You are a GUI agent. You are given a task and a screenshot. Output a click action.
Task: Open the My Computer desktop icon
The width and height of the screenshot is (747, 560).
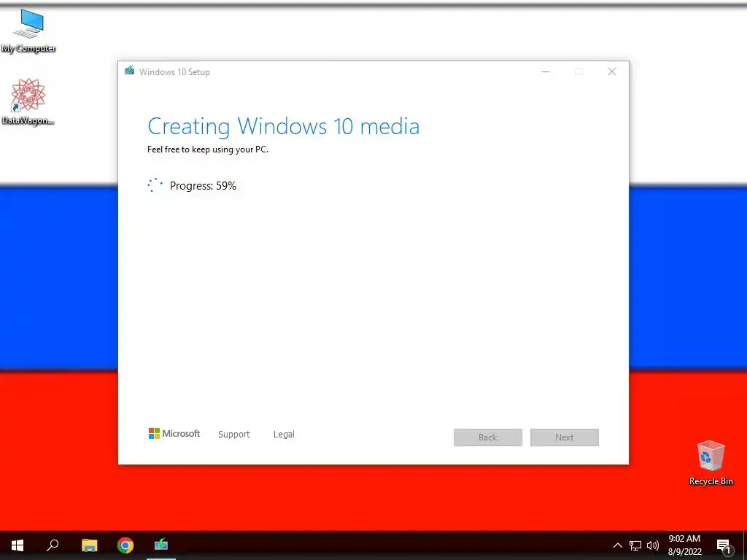[28, 31]
